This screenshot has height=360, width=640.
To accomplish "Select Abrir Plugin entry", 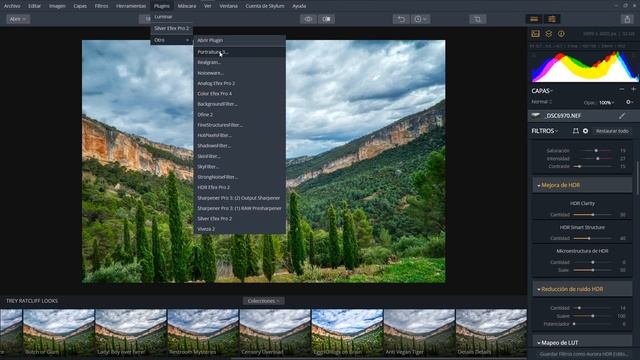I will click(x=240, y=40).
